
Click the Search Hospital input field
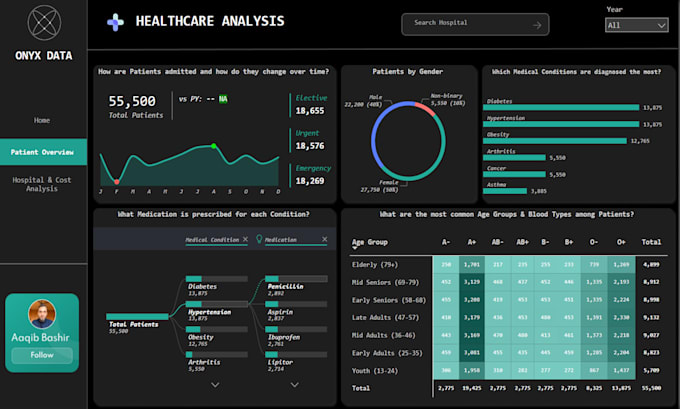click(x=475, y=24)
